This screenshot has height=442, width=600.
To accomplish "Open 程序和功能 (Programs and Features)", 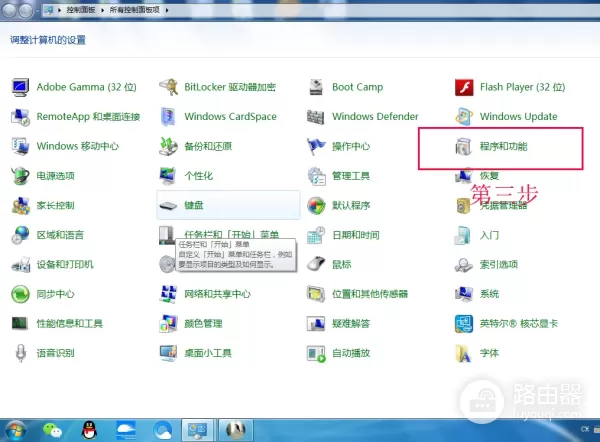I will pos(502,147).
